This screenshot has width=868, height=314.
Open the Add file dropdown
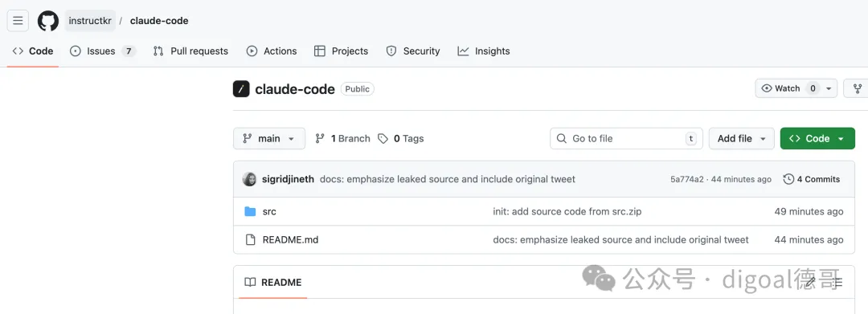click(741, 138)
